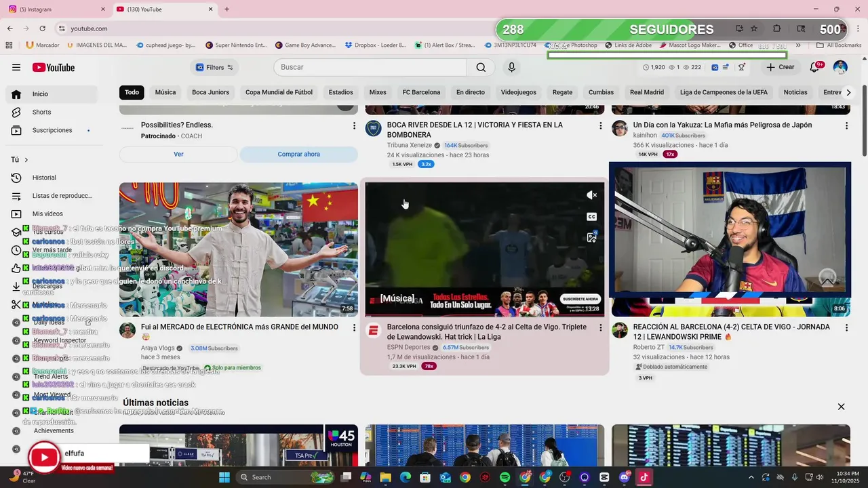
Task: Click the Ver button on the ad
Action: point(178,155)
